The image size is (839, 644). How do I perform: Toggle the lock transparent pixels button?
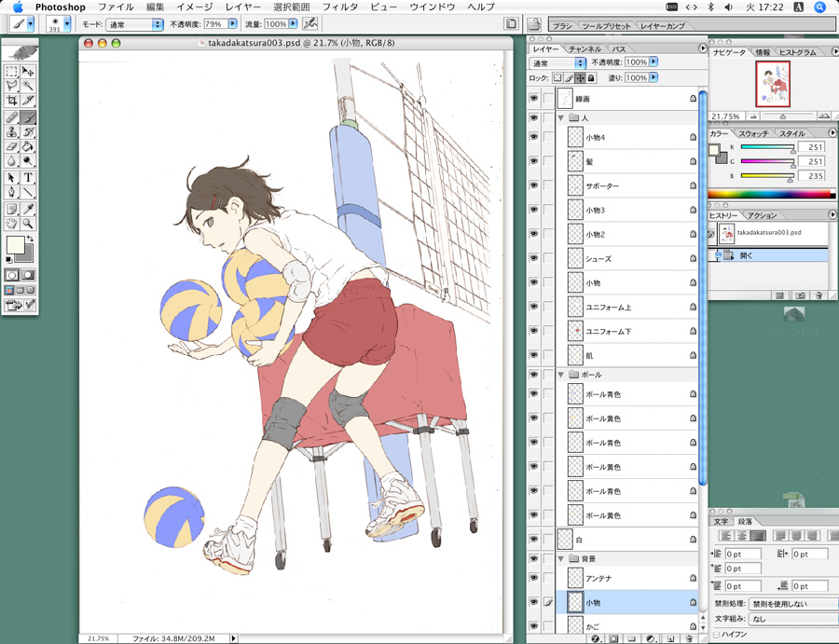click(x=558, y=78)
